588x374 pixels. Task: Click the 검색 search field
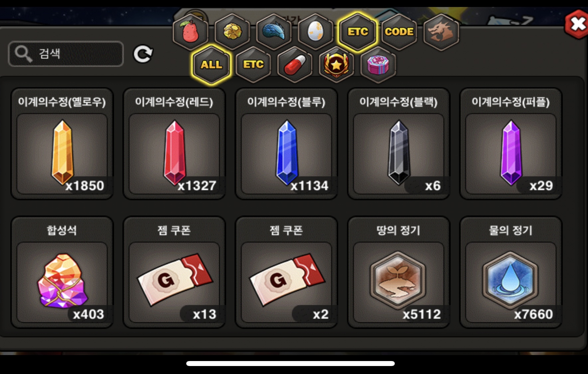66,54
